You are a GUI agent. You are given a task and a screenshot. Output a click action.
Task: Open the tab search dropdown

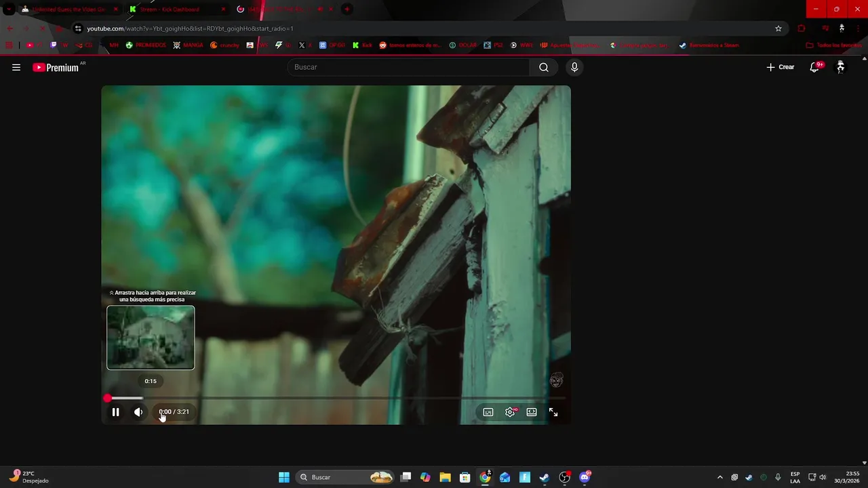[x=8, y=9]
